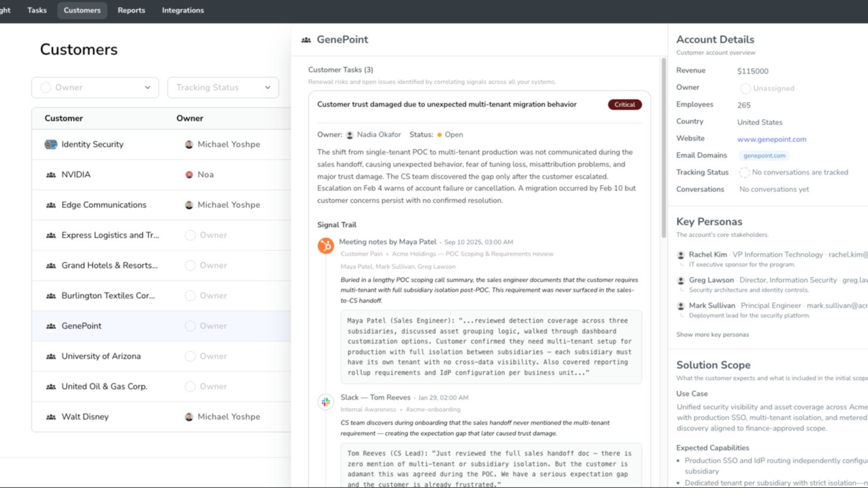Click the #acme-onboarding channel label

(433, 409)
